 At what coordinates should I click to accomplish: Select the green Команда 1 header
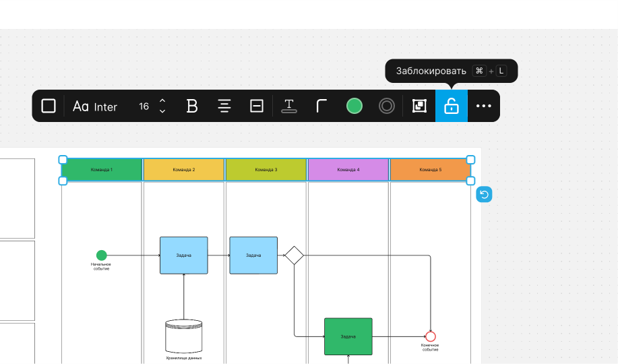(102, 170)
